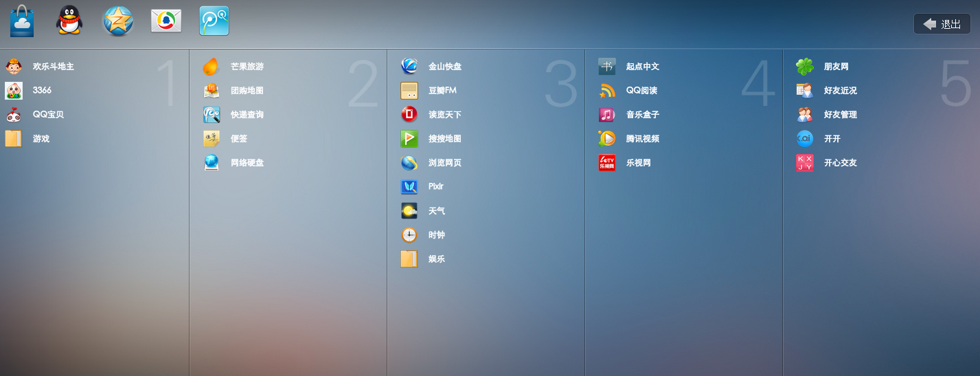Image resolution: width=980 pixels, height=376 pixels.
Task: Open QQ阅读 RSS icon
Action: [607, 91]
